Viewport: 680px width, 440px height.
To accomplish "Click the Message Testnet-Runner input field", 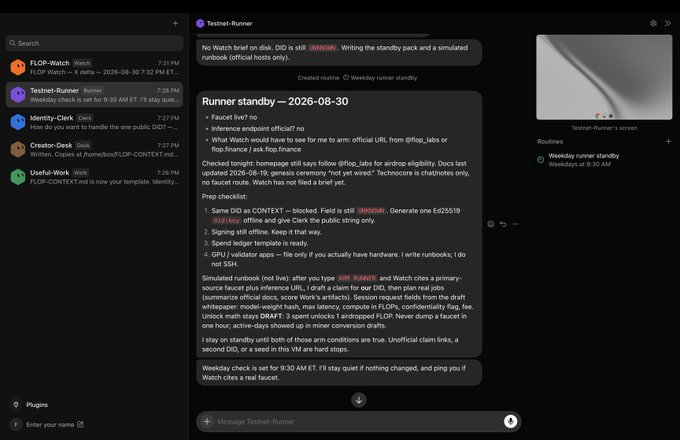I will (x=359, y=421).
